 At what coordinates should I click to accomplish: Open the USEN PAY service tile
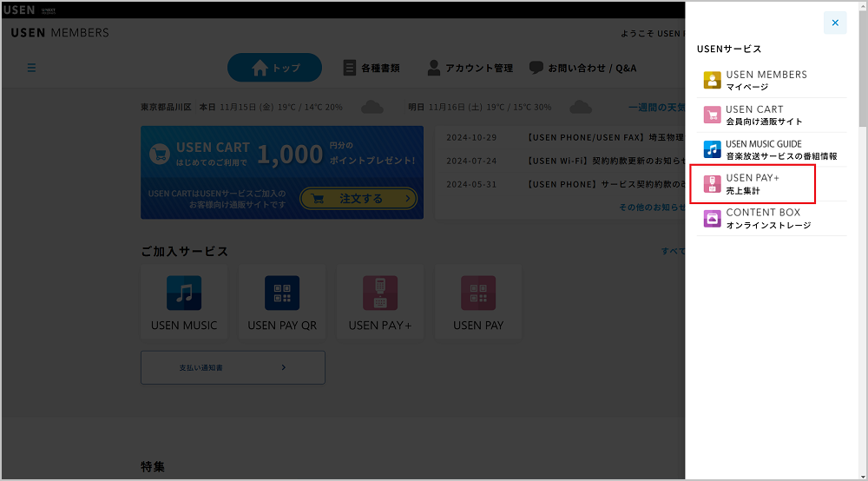478,301
